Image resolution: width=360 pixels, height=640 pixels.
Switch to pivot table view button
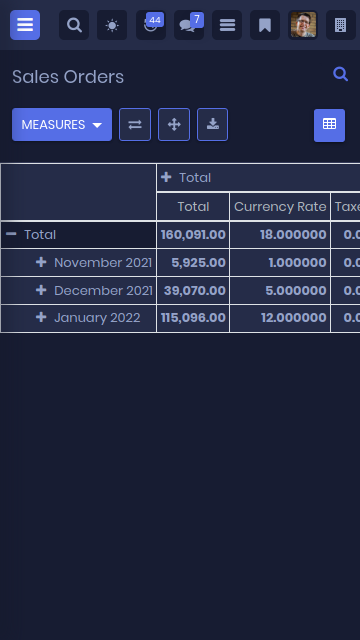[329, 125]
